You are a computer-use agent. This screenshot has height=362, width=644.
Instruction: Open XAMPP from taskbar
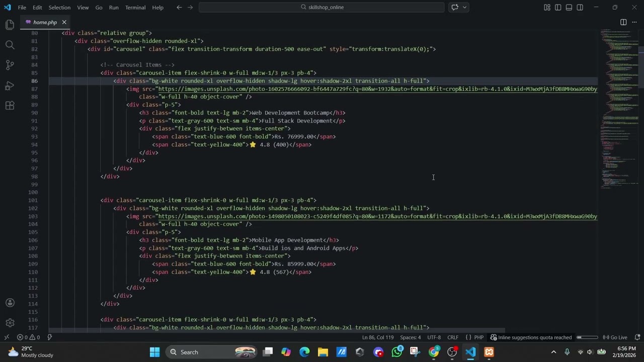489,352
